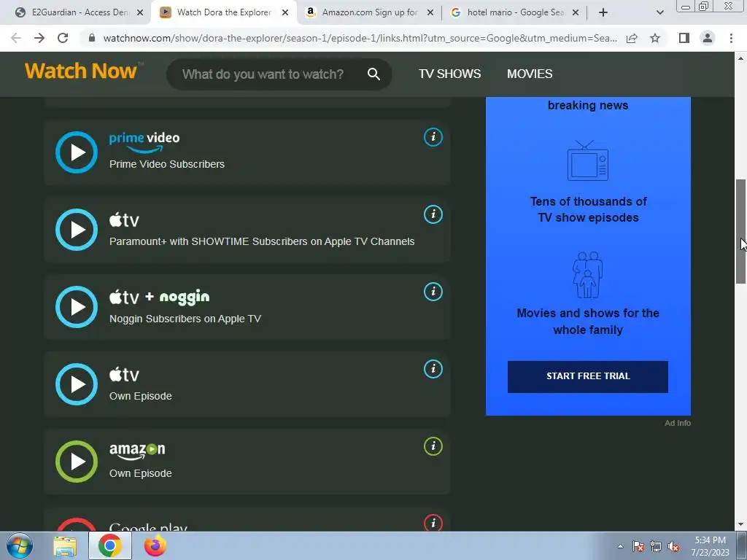Click the vertical scrollbar thumb
This screenshot has height=560, width=747.
(x=741, y=231)
